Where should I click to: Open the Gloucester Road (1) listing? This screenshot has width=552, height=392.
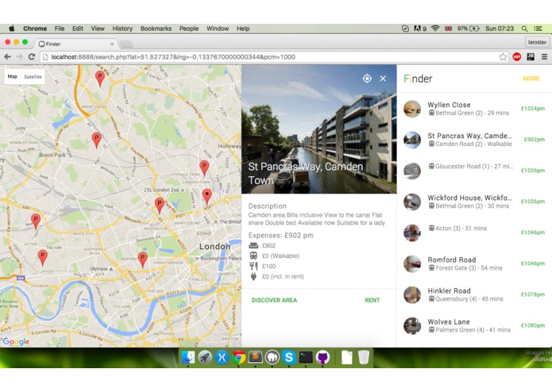(474, 171)
